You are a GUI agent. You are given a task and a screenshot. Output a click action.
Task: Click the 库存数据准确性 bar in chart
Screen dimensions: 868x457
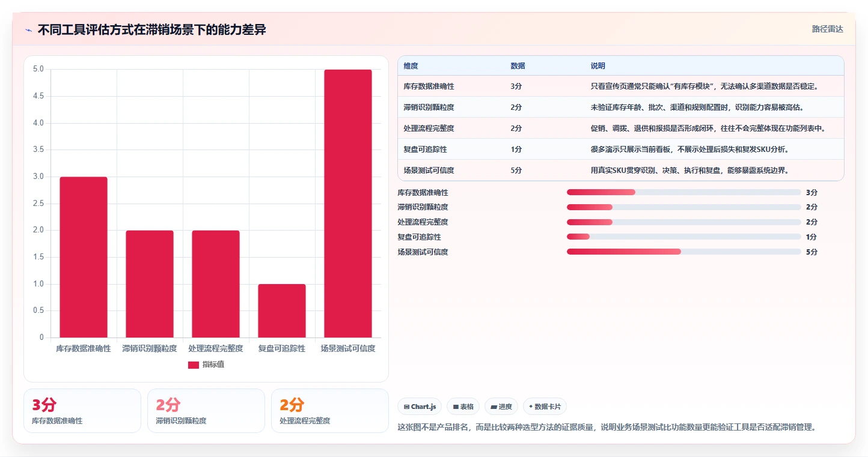coord(84,257)
